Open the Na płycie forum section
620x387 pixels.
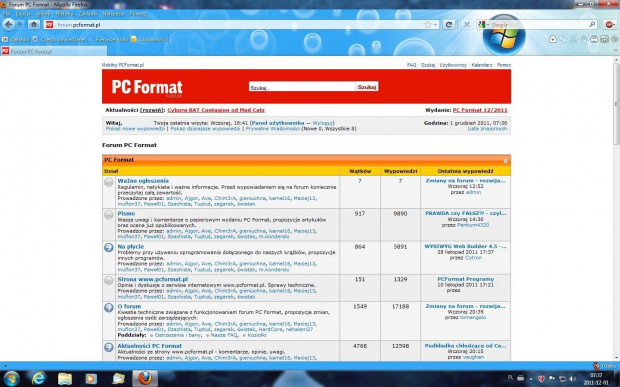[130, 246]
